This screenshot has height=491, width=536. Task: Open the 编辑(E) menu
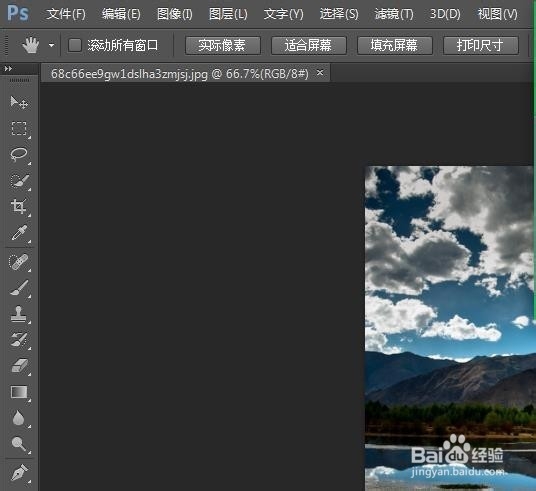121,14
